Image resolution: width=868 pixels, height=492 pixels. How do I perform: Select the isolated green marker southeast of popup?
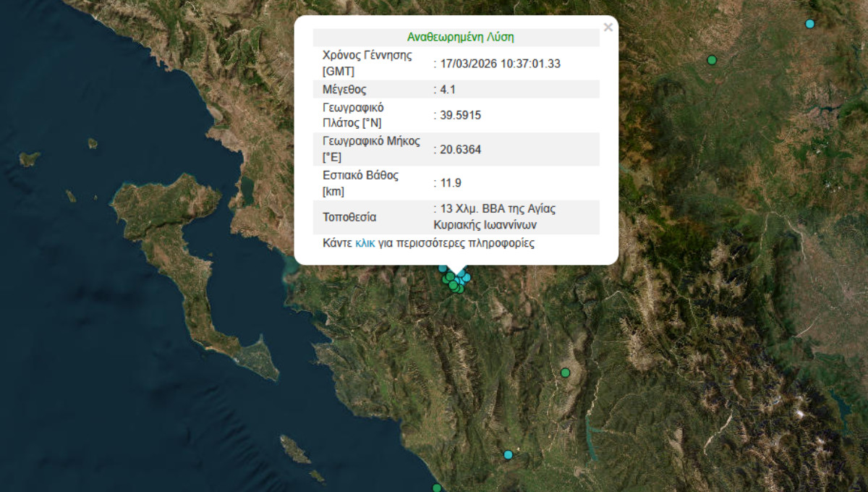click(565, 373)
